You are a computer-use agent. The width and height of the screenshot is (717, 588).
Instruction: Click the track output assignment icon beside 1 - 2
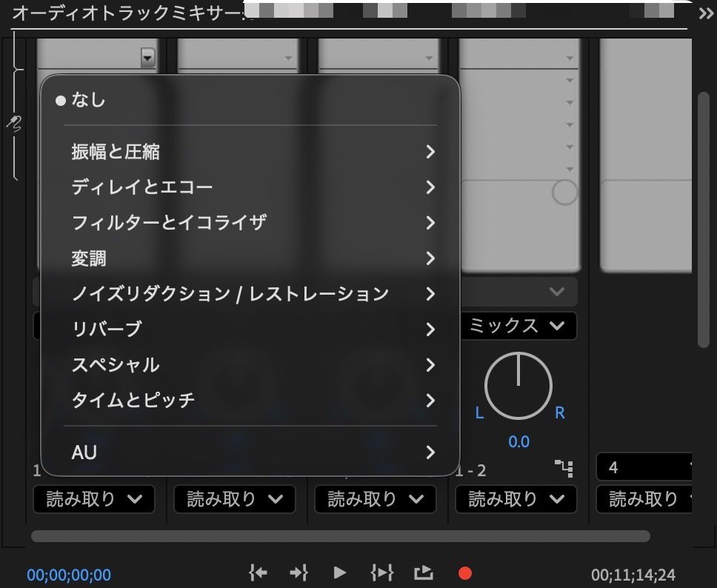point(564,469)
